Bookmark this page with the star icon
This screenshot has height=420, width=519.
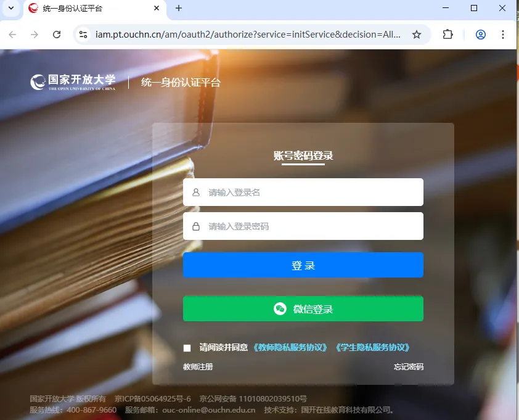click(x=417, y=35)
